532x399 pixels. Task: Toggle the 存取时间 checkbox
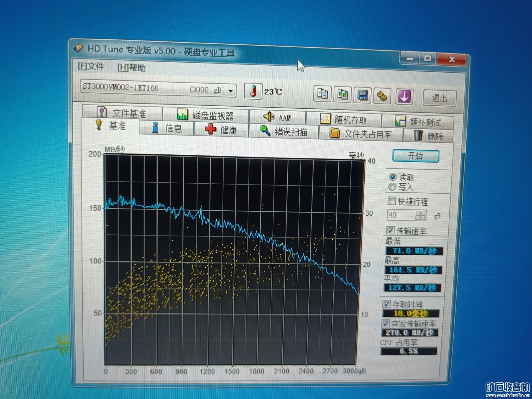[387, 304]
